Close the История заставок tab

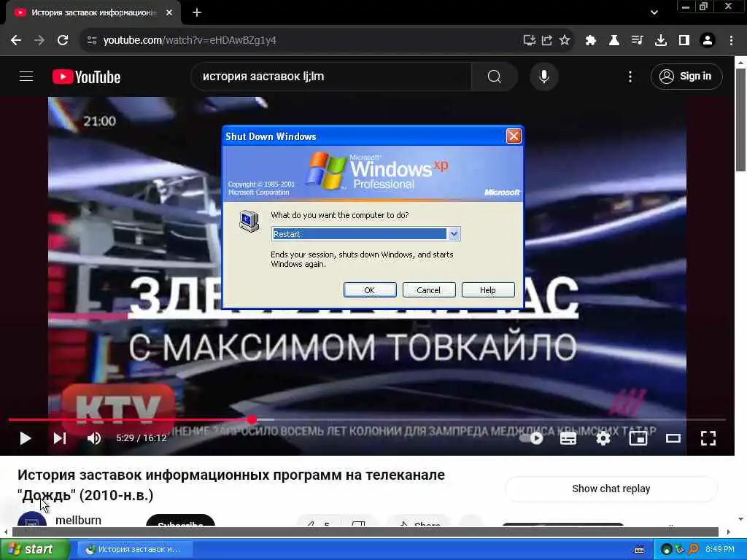coord(169,12)
